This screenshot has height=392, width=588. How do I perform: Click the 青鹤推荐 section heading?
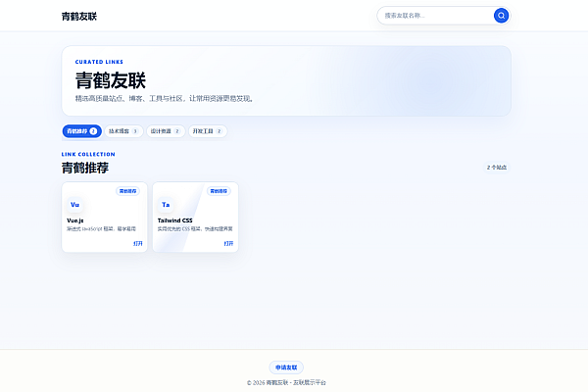pyautogui.click(x=85, y=168)
